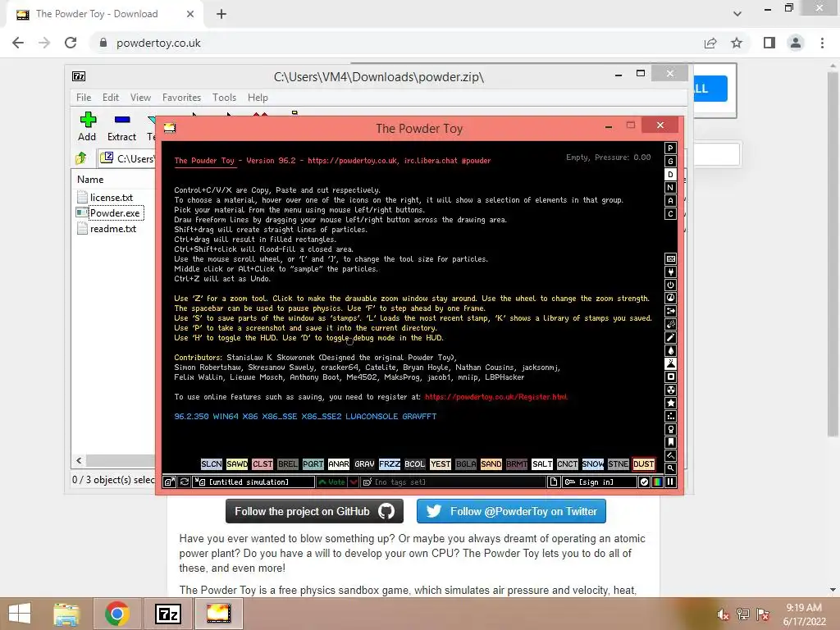This screenshot has height=630, width=840.
Task: Click Windows Start button
Action: click(x=20, y=614)
